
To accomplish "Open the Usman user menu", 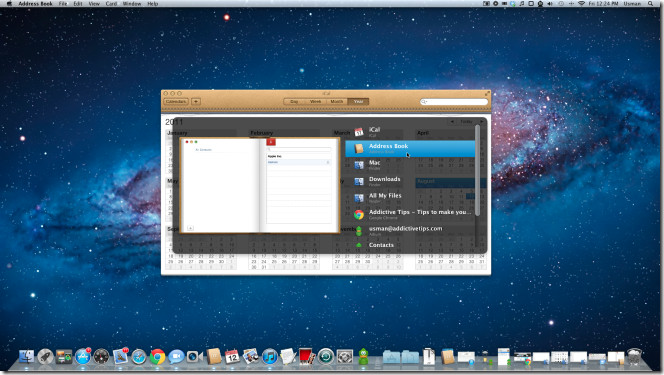I will click(x=632, y=3).
